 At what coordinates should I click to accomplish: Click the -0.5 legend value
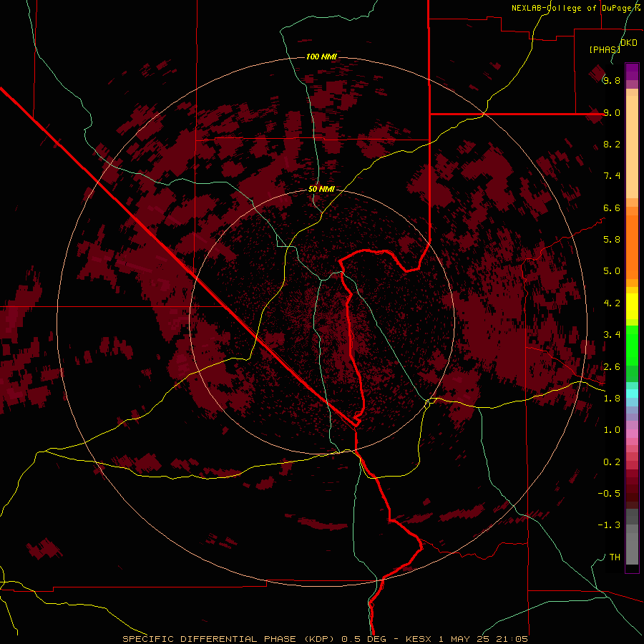tap(609, 493)
